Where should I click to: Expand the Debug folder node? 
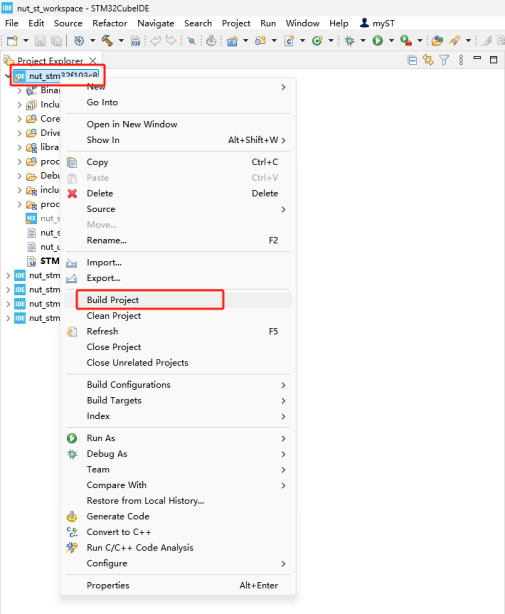[x=19, y=176]
